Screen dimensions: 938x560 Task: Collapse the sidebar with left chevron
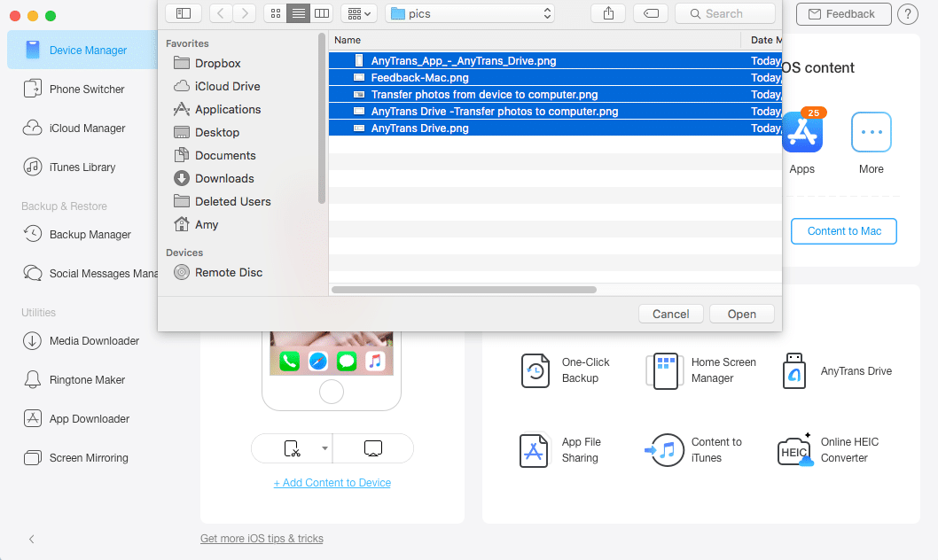(x=32, y=539)
